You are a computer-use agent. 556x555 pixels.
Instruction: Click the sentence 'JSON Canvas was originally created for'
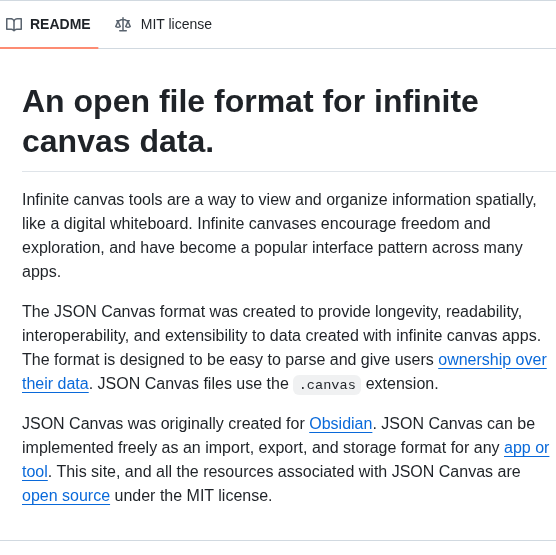[x=163, y=424]
